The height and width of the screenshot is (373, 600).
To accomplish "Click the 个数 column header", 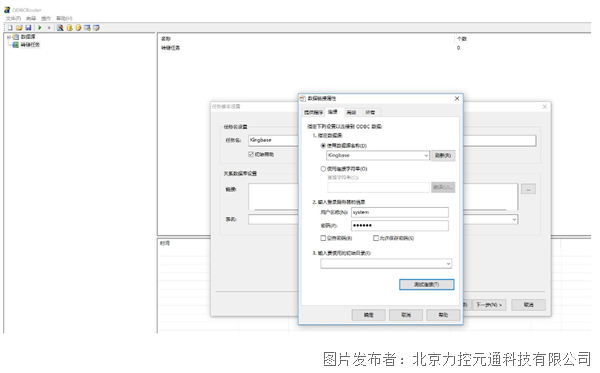I will tap(462, 39).
